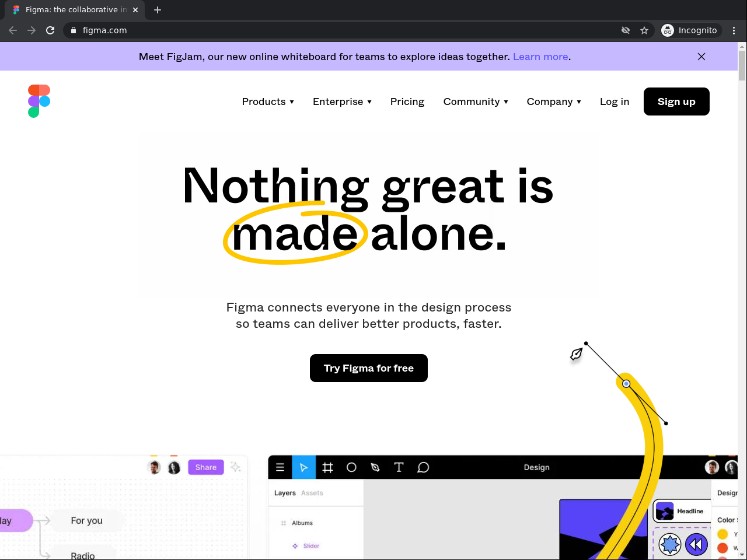Bookmark this page with the star icon
Viewport: 747px width, 560px height.
[x=644, y=30]
